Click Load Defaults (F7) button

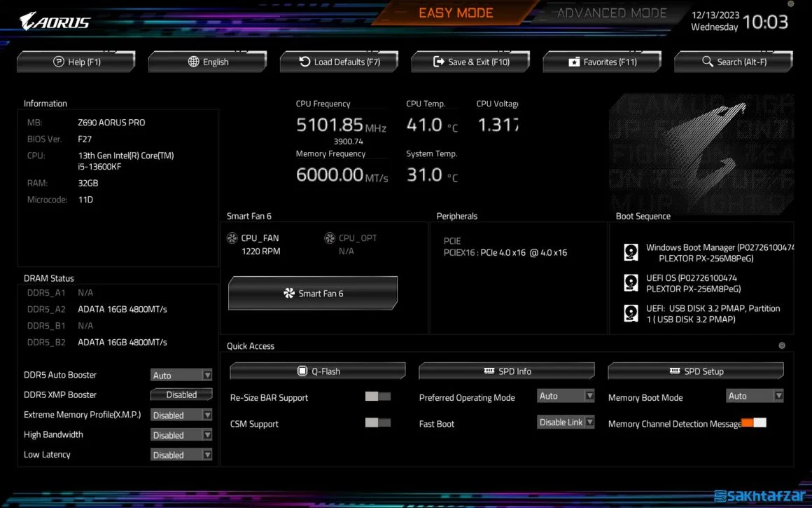pos(339,62)
